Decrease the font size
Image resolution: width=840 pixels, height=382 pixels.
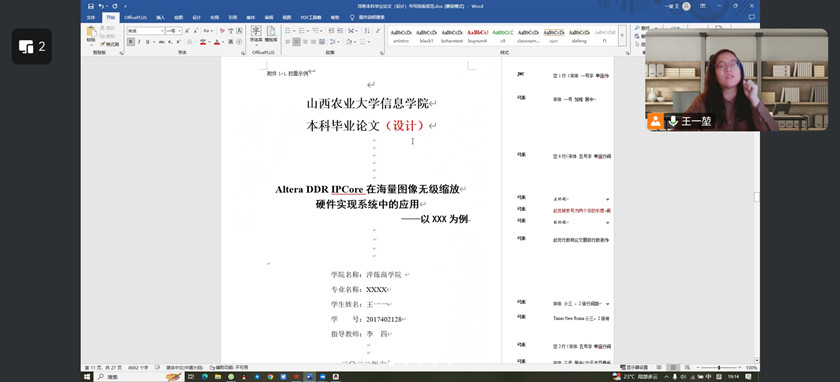tap(196, 31)
